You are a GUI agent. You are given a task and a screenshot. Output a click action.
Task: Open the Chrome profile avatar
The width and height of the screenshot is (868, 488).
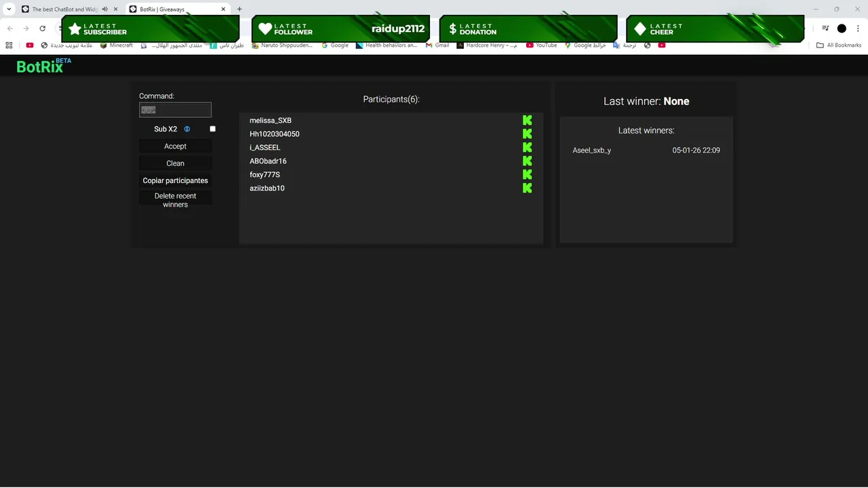pos(842,28)
